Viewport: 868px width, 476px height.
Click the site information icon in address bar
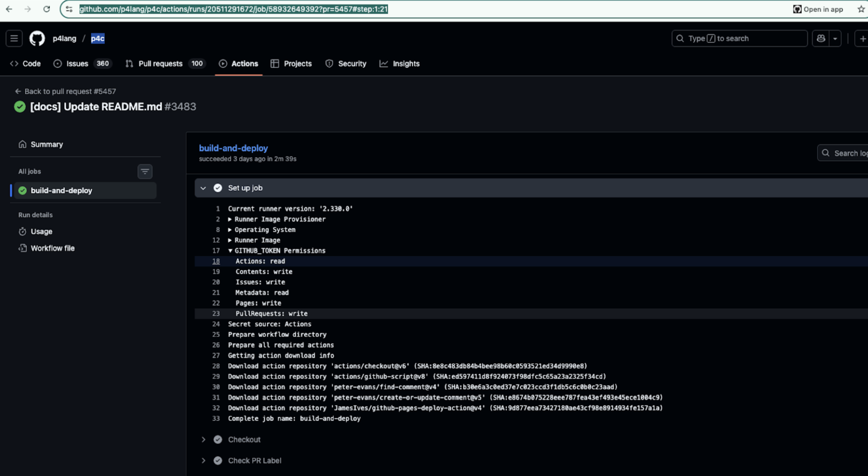[x=69, y=9]
